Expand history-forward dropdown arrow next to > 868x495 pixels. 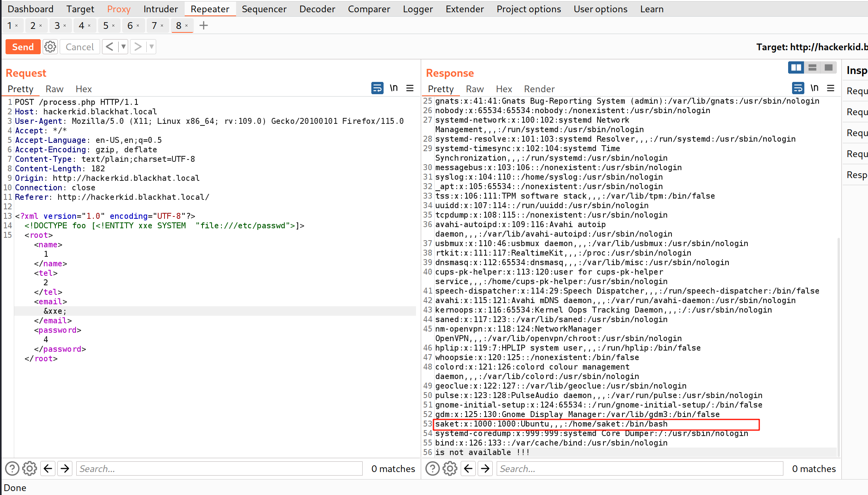pos(151,47)
